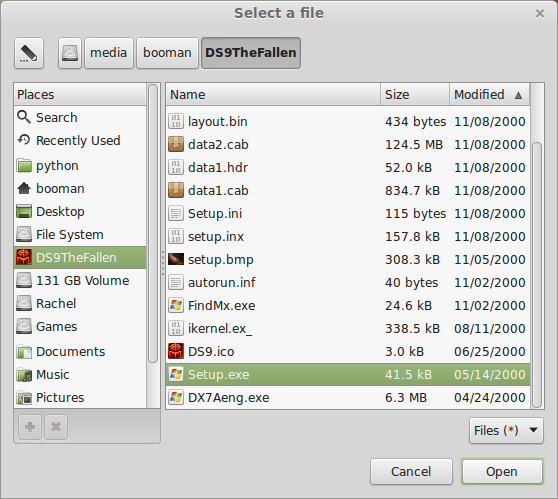The image size is (558, 499).
Task: Open File System in Places
Action: pyautogui.click(x=80, y=235)
